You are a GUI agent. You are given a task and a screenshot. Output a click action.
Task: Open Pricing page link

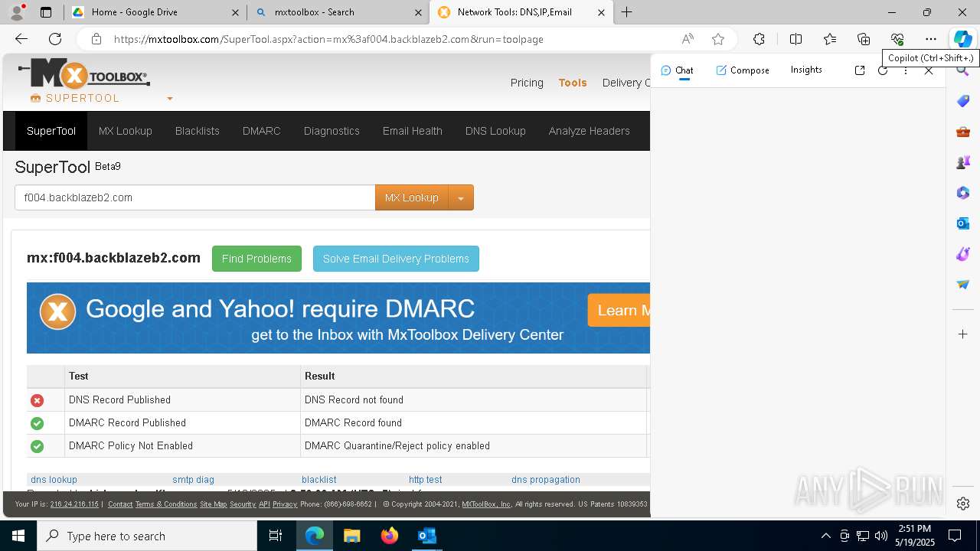click(x=527, y=83)
